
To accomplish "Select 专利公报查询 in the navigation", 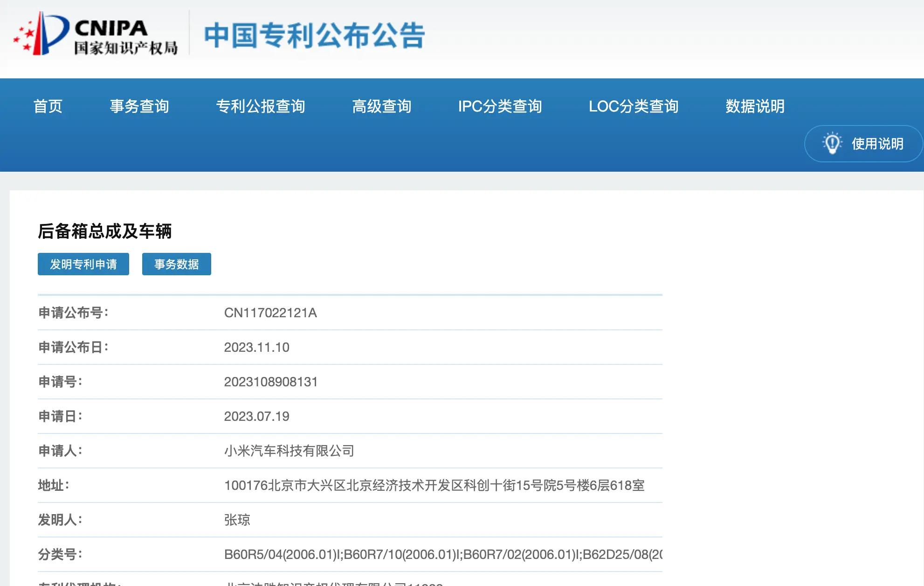I will [x=261, y=106].
